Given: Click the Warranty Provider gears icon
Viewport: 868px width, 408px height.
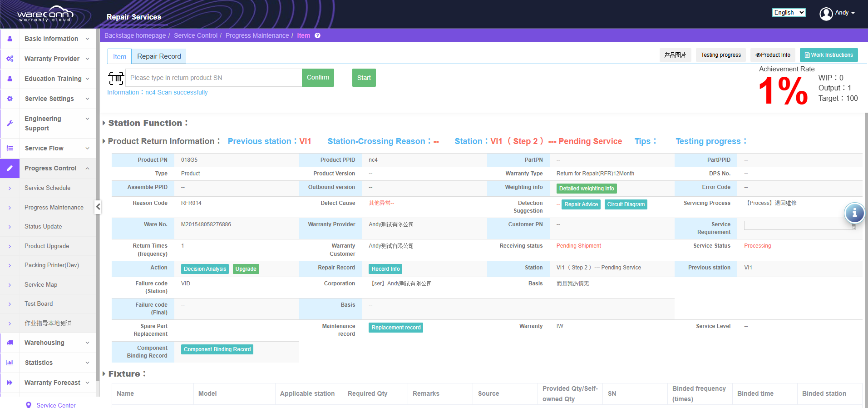Looking at the screenshot, I should point(10,59).
